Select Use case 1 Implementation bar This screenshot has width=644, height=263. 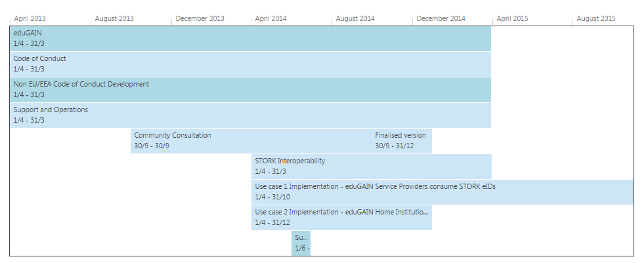(442, 192)
